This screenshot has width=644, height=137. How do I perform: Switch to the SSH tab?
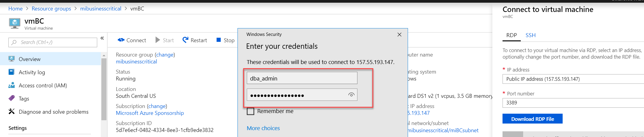pyautogui.click(x=530, y=35)
